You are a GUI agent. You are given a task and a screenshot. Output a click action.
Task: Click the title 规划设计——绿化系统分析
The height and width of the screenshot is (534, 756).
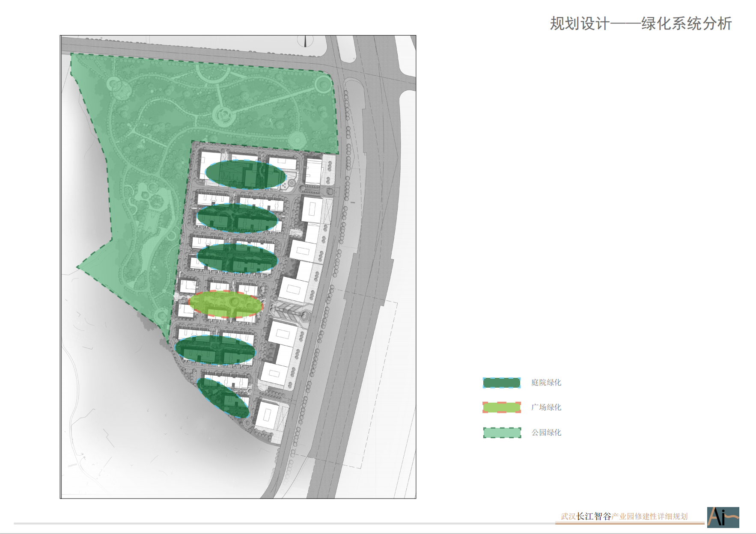tap(641, 24)
